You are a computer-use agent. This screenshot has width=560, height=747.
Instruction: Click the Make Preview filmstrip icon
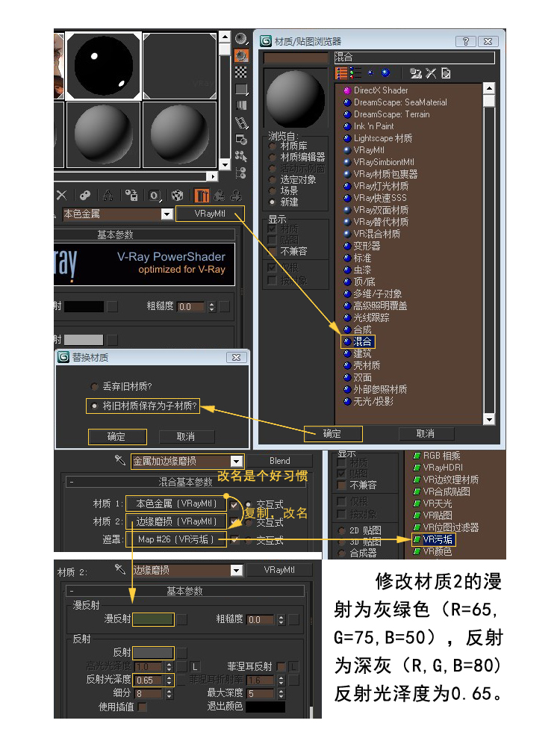click(241, 123)
